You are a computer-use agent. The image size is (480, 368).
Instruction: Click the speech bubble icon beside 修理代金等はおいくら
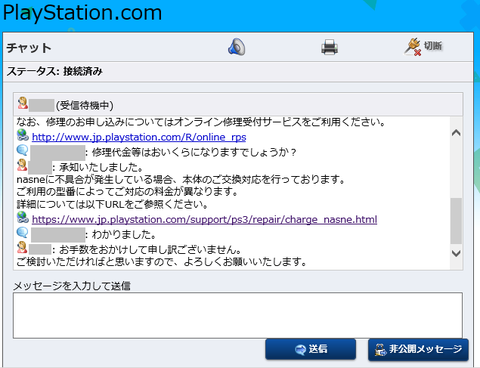coord(22,150)
